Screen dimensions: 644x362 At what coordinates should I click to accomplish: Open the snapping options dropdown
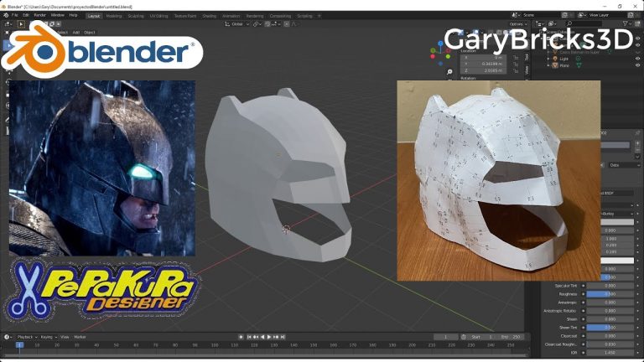tap(275, 24)
